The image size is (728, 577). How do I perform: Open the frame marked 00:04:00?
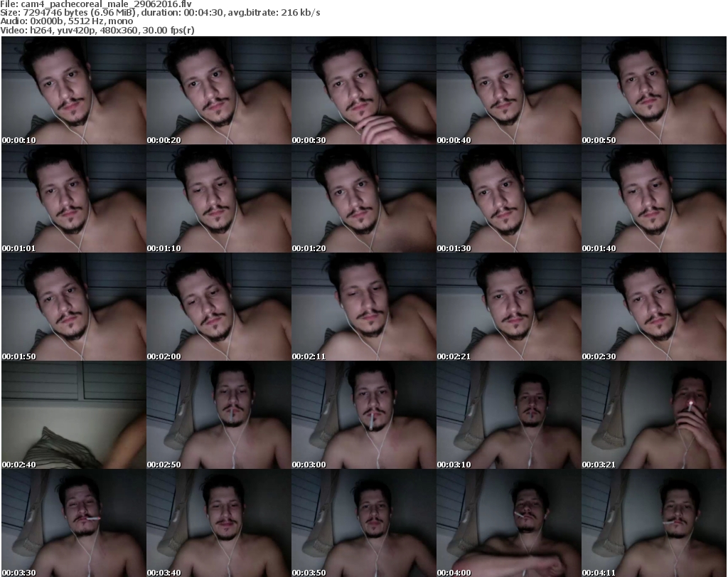coord(509,523)
